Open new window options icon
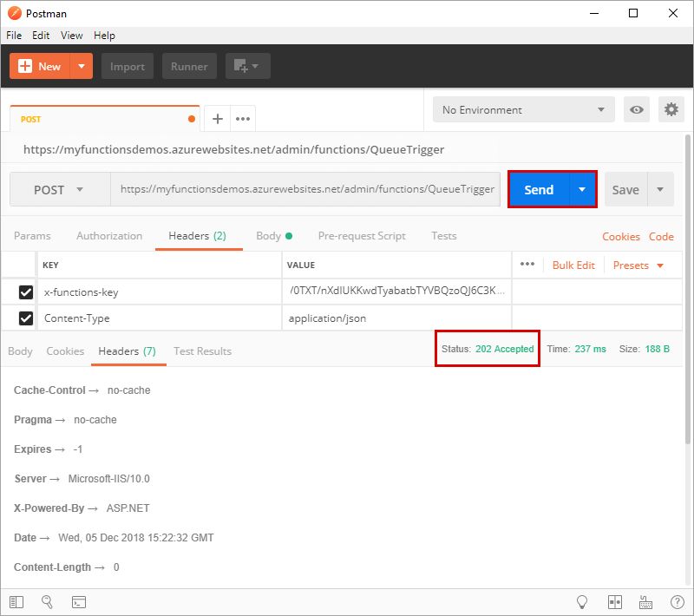This screenshot has width=694, height=616. pos(248,66)
